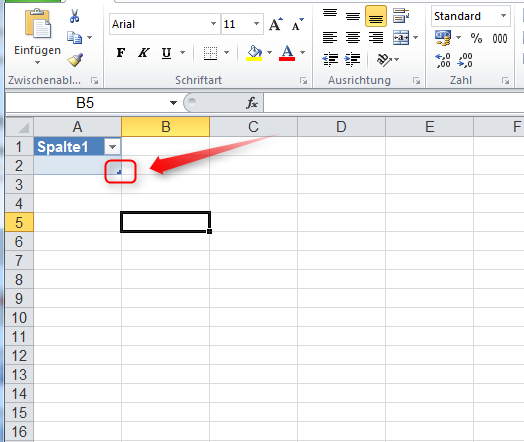Open the Einfügen dropdown arrow
Screen dimensions: 524x442
tap(37, 62)
